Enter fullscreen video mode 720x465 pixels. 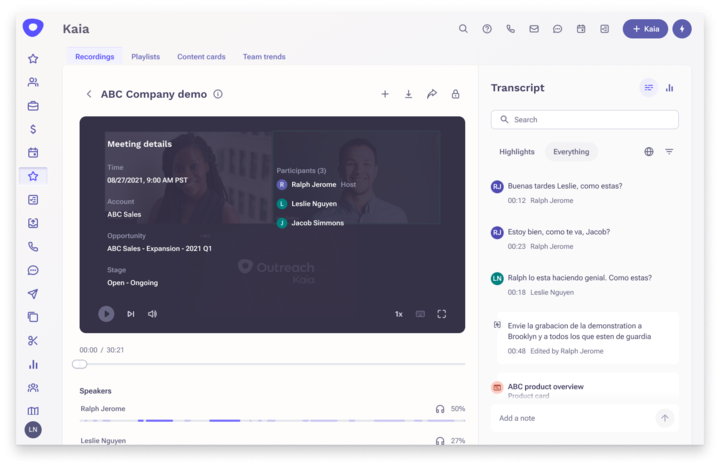[442, 314]
